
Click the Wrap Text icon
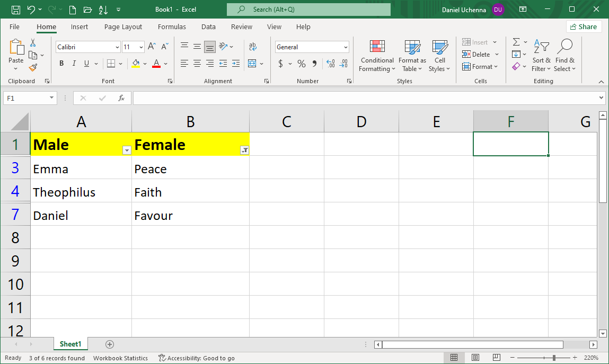coord(253,47)
